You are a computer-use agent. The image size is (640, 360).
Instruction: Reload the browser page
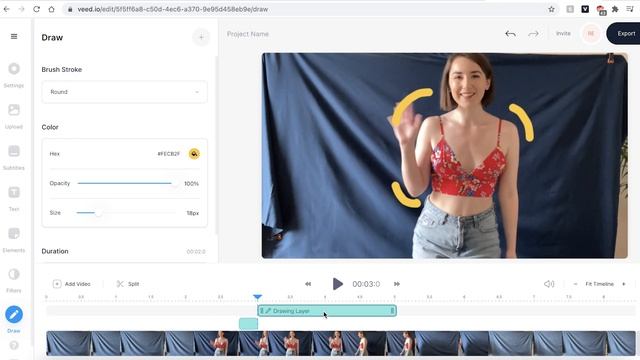(x=36, y=9)
